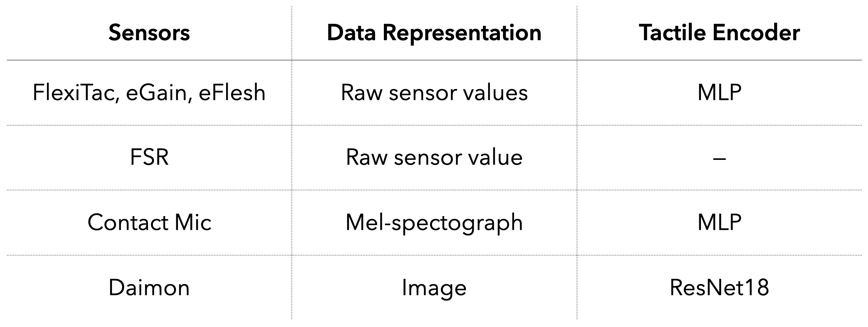
Task: Click the Tactile Encoder column header
Action: (x=719, y=33)
